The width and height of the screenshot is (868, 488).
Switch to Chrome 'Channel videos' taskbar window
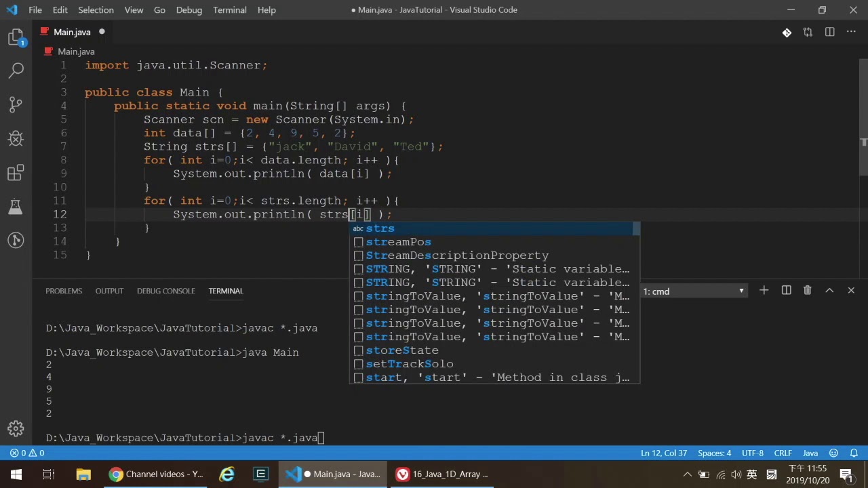pos(156,474)
